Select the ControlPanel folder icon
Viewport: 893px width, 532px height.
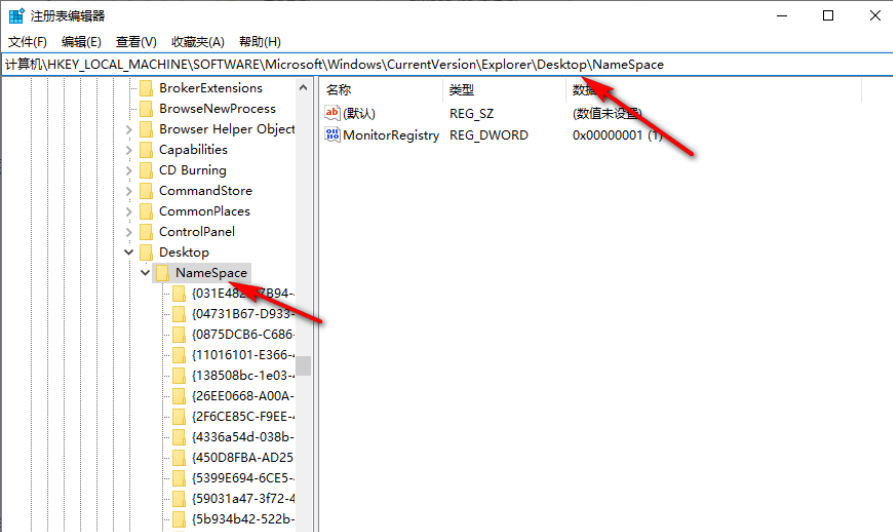tap(146, 232)
